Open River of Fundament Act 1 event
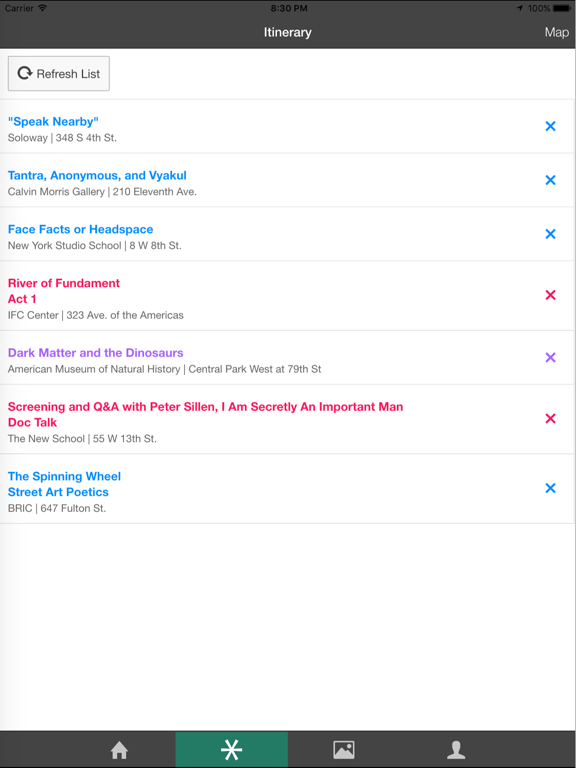This screenshot has width=576, height=768. pos(64,291)
